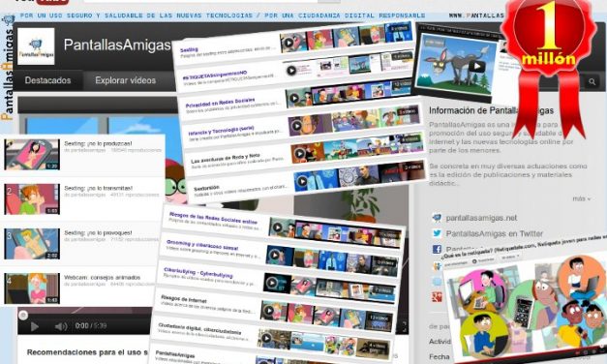
Task: Mute the featured video player volume
Action: 61,326
